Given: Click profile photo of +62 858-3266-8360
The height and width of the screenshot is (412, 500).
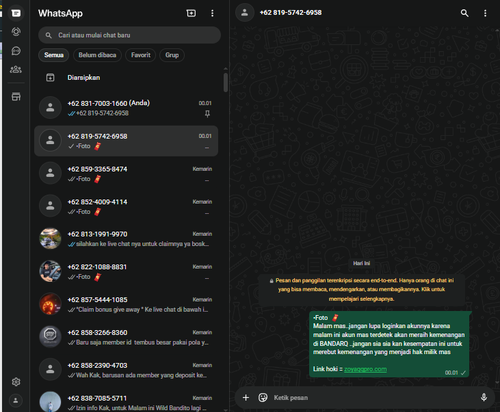Looking at the screenshot, I should point(50,337).
